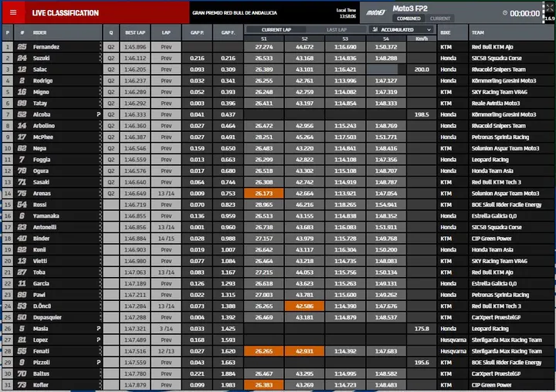Viewport: 556px width, 392px height.
Task: Open the hamburger menu beside Live Classification
Action: [x=13, y=12]
